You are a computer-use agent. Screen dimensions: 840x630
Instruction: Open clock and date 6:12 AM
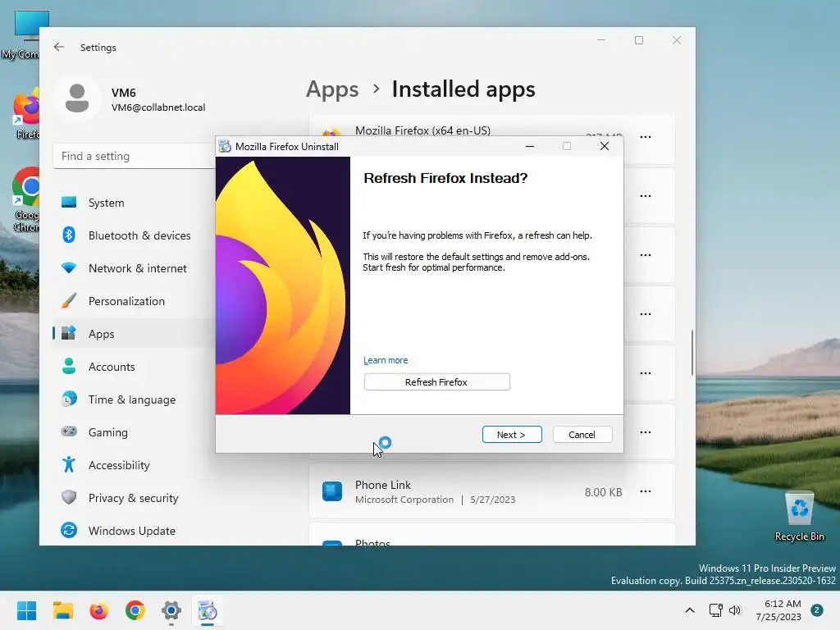click(x=778, y=610)
